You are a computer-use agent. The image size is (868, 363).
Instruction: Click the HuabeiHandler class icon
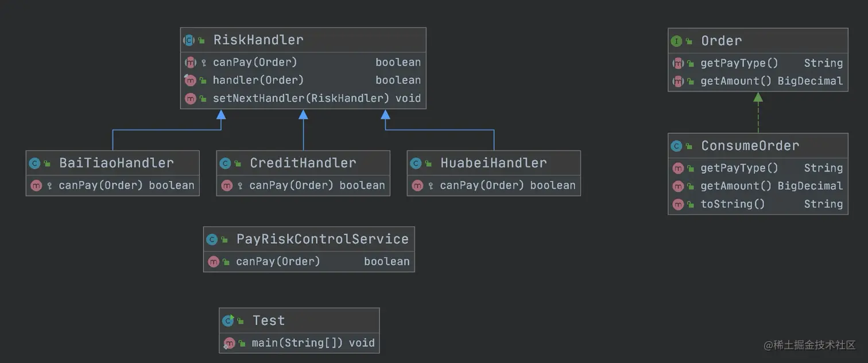[416, 163]
